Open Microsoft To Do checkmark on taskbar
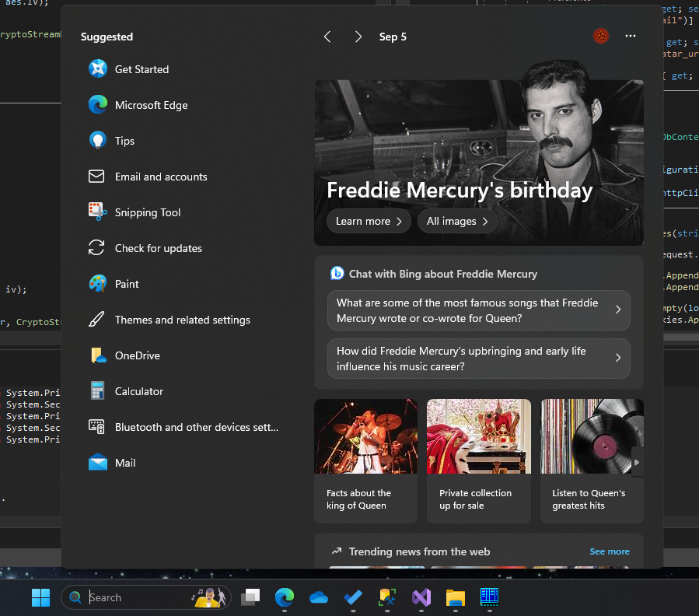The image size is (699, 616). 353,597
